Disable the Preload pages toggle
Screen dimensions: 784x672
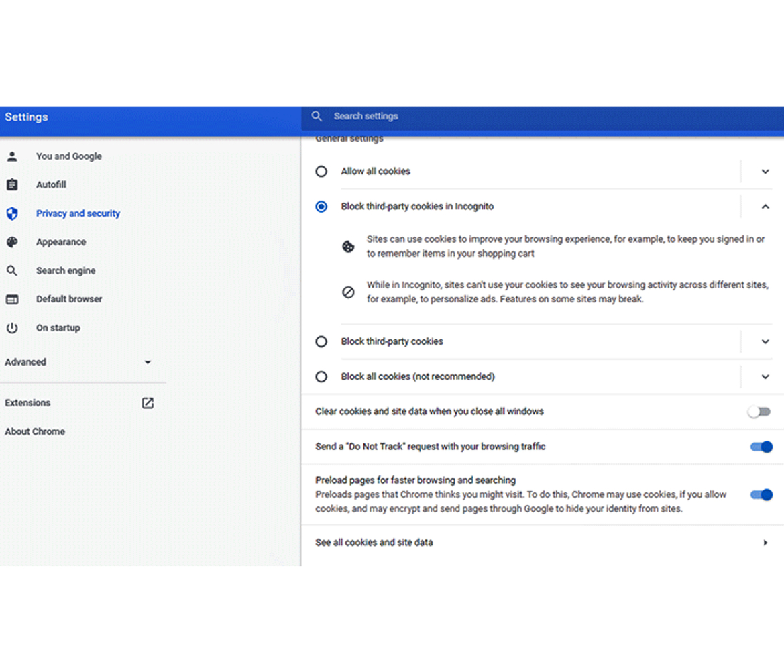(x=761, y=494)
